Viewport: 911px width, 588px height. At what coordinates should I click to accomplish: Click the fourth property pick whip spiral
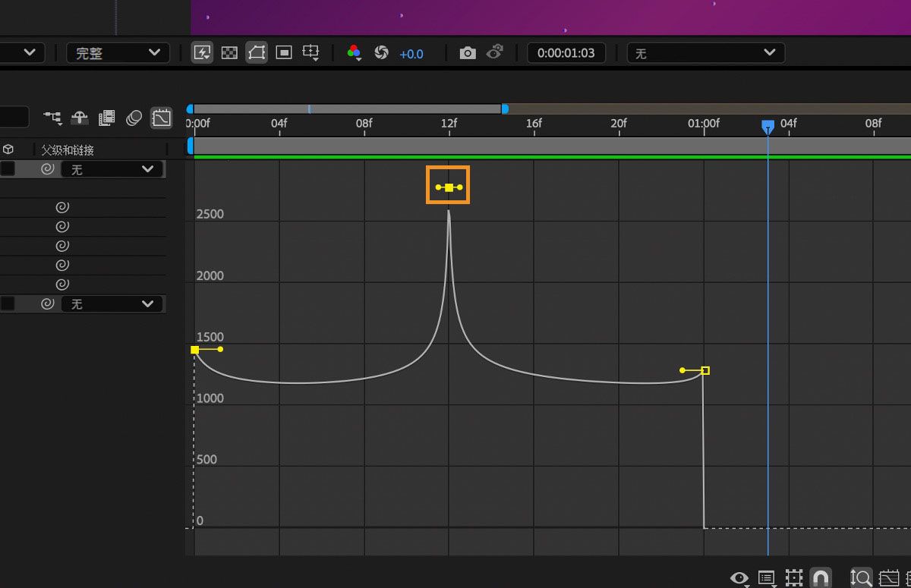pos(63,265)
